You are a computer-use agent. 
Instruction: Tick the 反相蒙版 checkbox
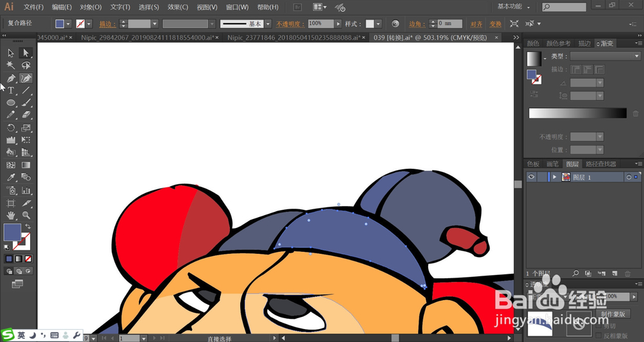598,336
